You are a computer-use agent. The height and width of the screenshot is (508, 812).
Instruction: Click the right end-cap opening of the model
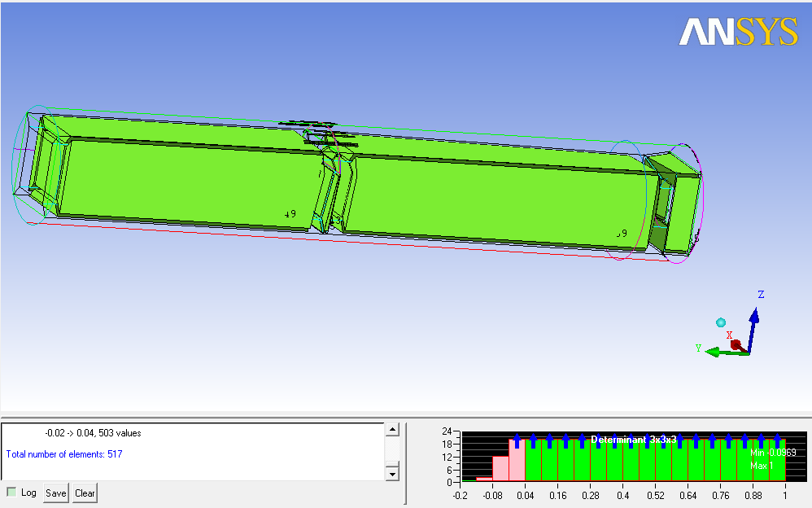point(665,208)
